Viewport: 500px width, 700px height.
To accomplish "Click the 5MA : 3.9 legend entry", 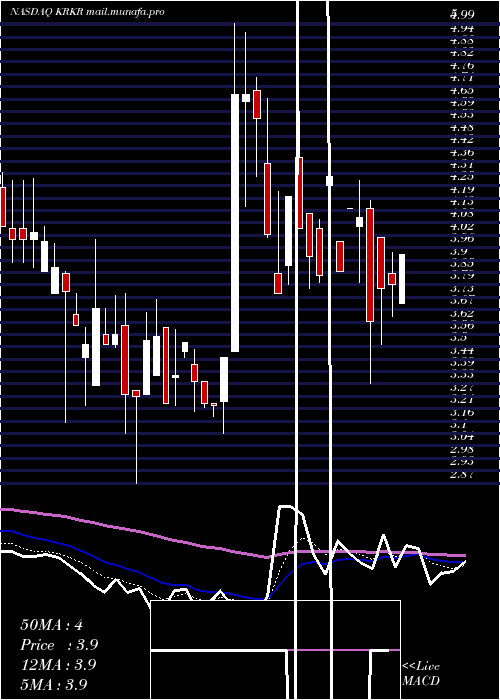I will [x=54, y=684].
